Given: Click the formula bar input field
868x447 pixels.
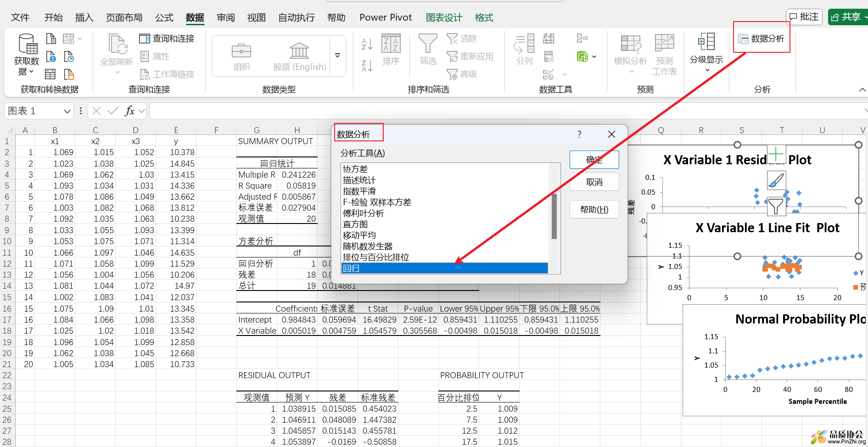Looking at the screenshot, I should tap(507, 111).
